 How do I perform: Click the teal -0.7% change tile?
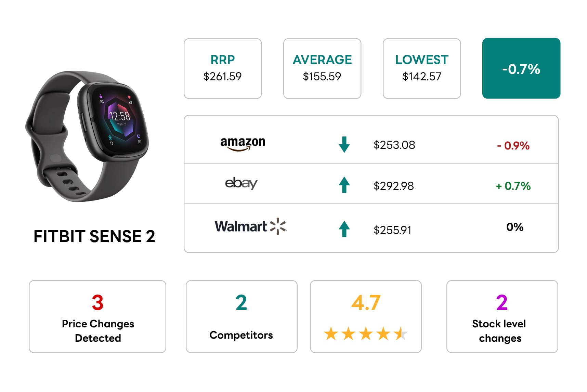point(521,68)
